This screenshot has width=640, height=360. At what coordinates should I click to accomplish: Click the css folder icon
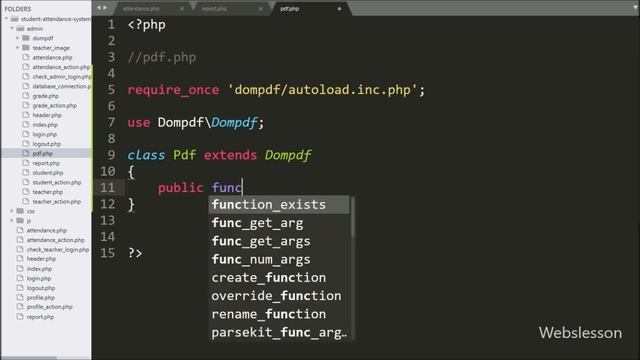point(20,211)
